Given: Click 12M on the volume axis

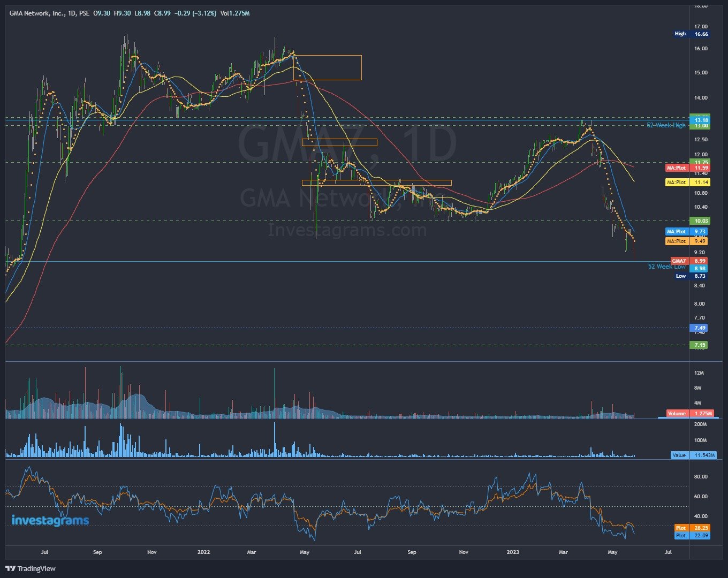Looking at the screenshot, I should 699,373.
